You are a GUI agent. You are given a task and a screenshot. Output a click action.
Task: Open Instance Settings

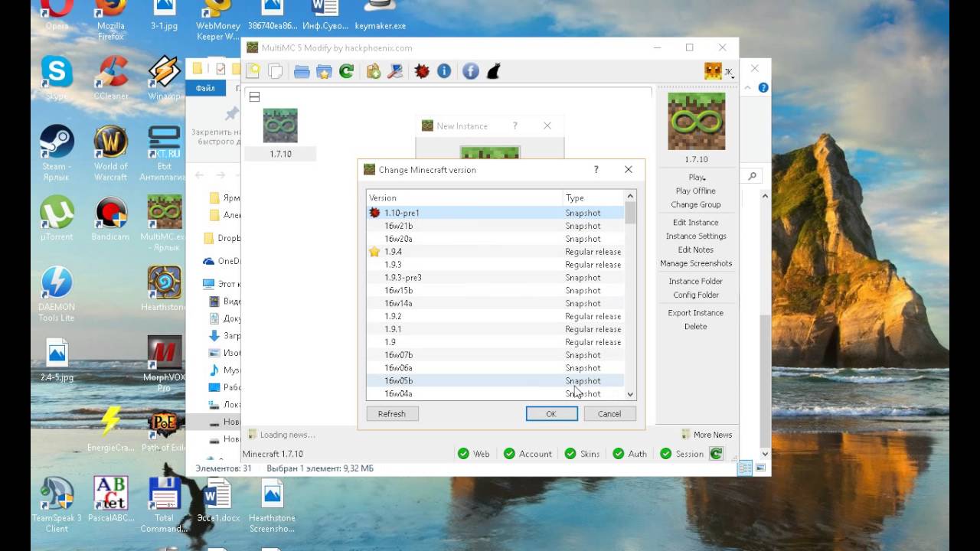click(696, 236)
